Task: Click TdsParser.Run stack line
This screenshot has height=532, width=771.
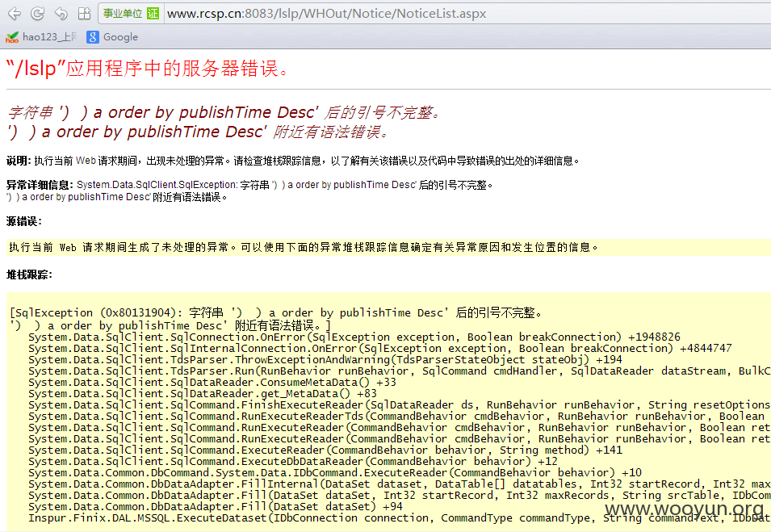Action: coord(400,371)
